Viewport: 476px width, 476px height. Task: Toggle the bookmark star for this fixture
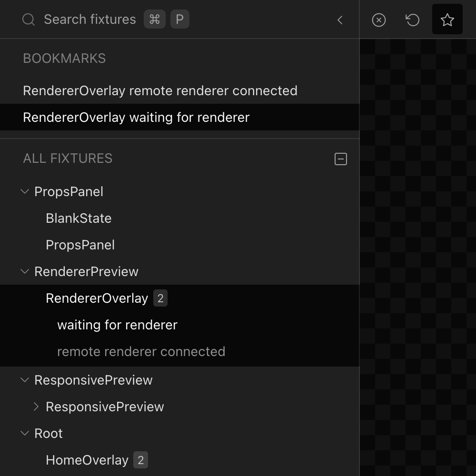tap(447, 20)
